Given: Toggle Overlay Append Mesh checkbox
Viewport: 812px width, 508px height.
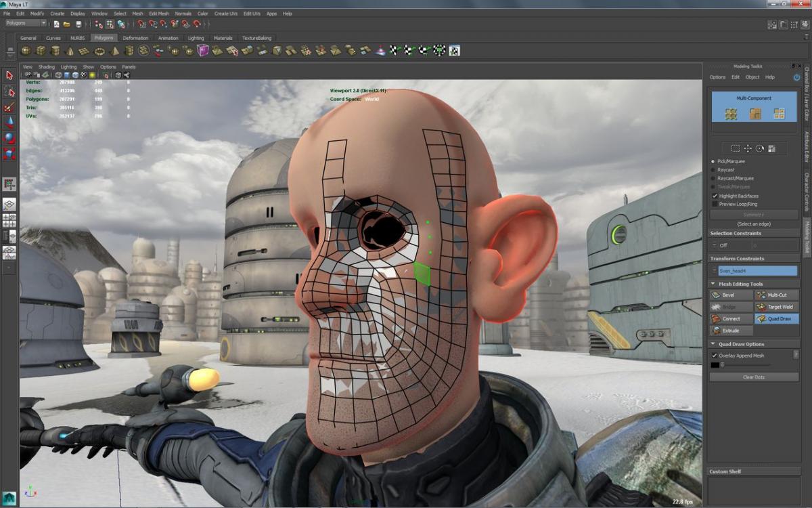Looking at the screenshot, I should pyautogui.click(x=715, y=356).
